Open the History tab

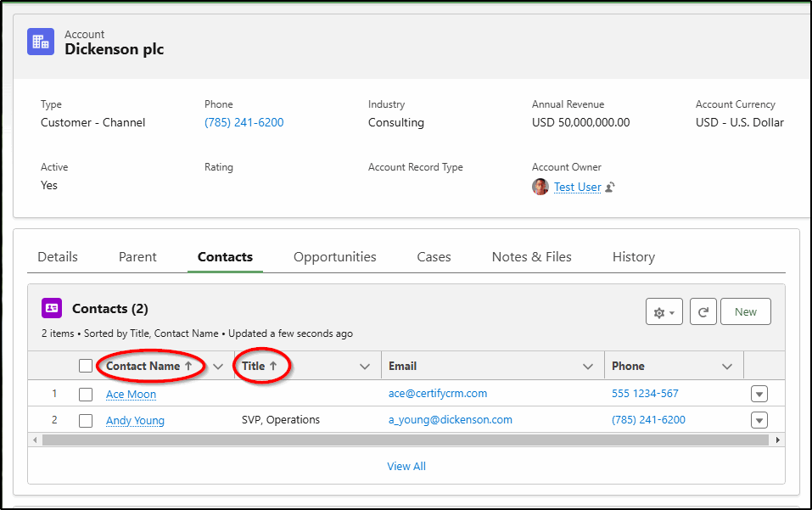(x=634, y=257)
